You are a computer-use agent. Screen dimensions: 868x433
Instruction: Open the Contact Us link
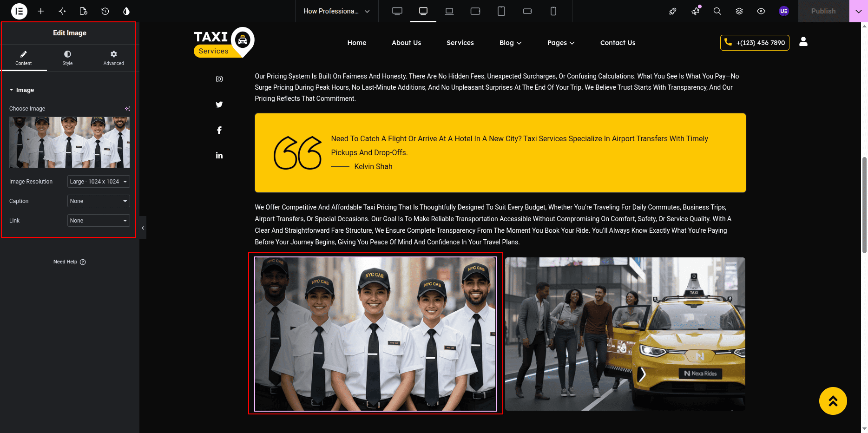pyautogui.click(x=618, y=43)
